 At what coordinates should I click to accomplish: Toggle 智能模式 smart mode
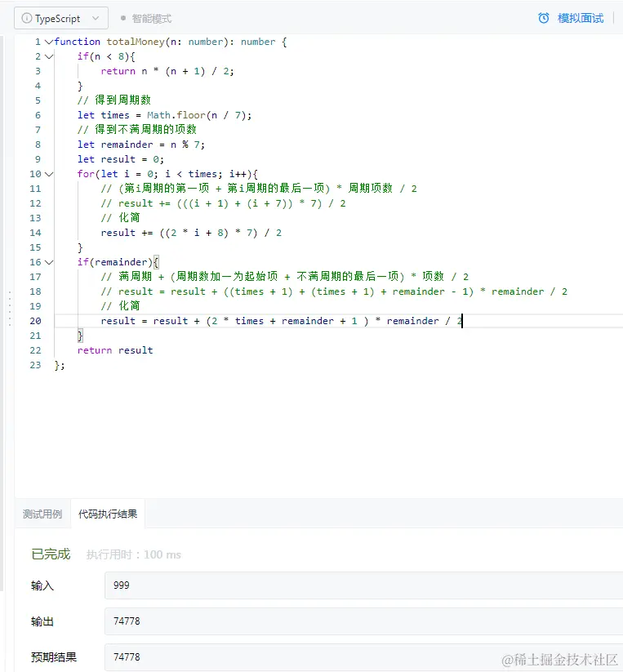(146, 19)
